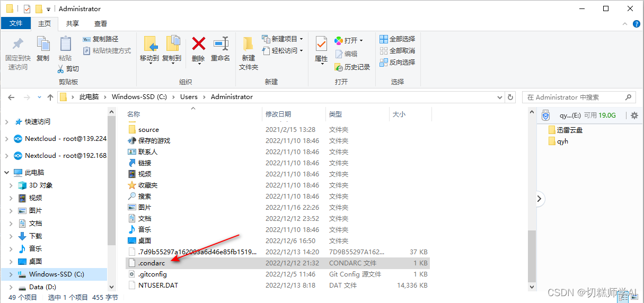
Task: Expand Quick Access (快速访问) tree node
Action: click(6, 122)
